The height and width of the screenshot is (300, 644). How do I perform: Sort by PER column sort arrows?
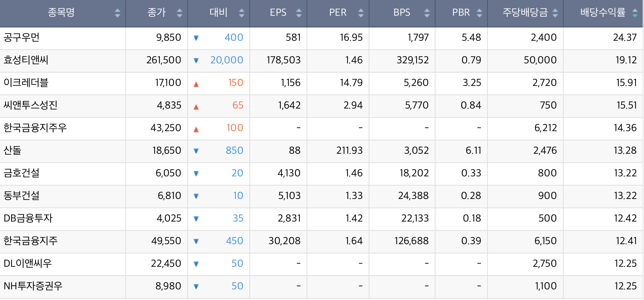361,13
